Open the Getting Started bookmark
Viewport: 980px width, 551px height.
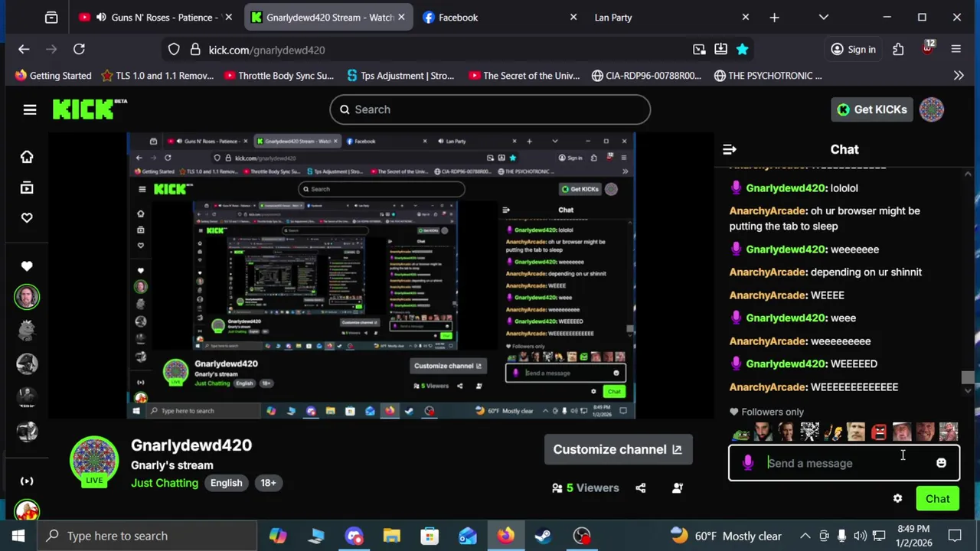(53, 75)
